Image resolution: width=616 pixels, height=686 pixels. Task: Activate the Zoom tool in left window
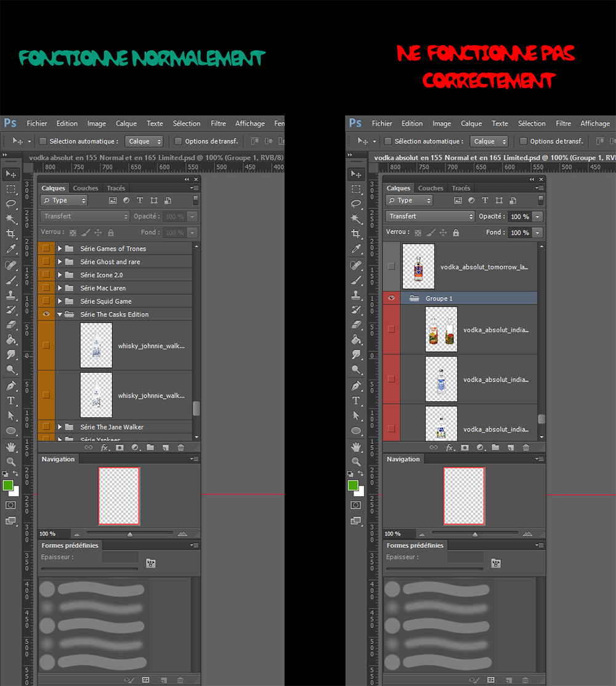click(x=11, y=461)
